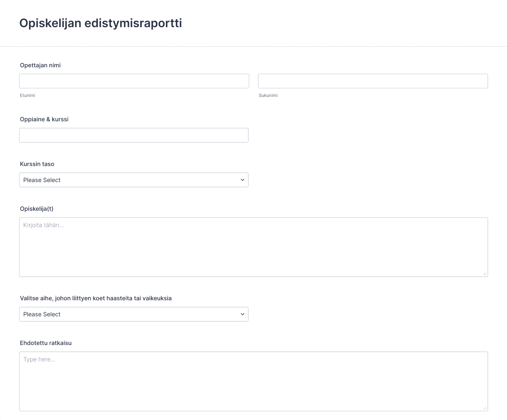Open the dropdown for choosing a challenge topic
507x420 pixels.
click(x=134, y=314)
